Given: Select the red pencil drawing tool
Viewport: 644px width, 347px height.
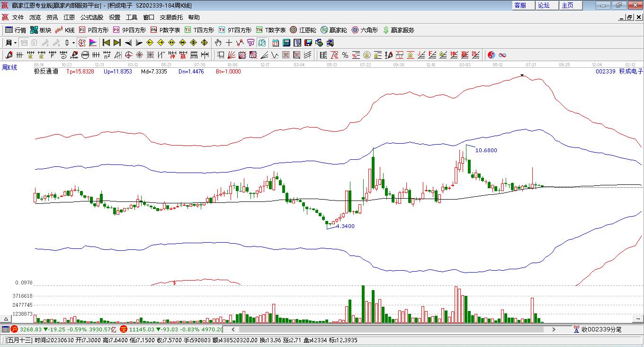Looking at the screenshot, I should tap(9, 55).
